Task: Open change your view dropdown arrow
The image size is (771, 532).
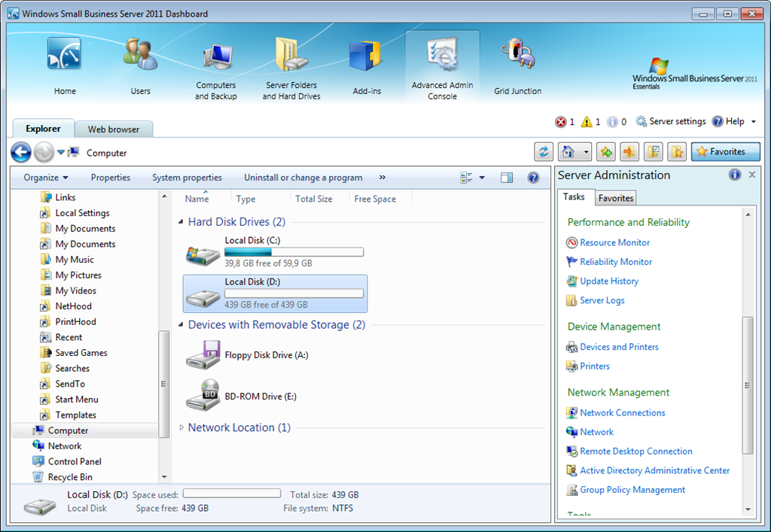Action: pos(482,178)
